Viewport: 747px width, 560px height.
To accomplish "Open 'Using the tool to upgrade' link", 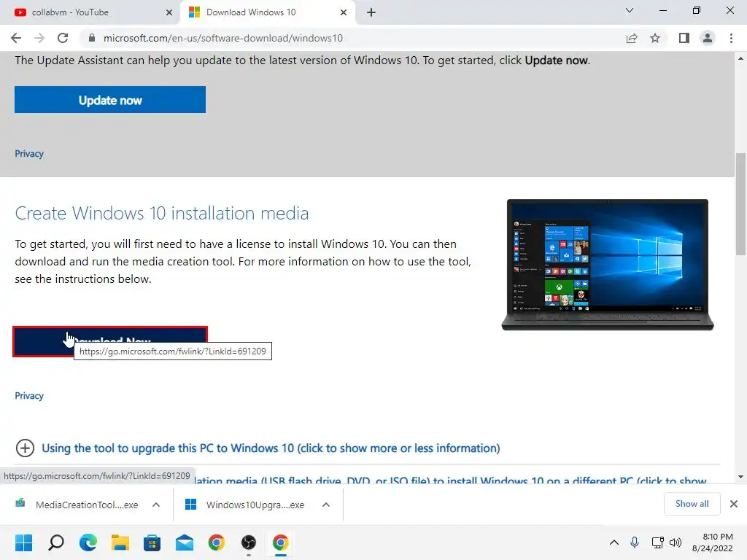I will (x=271, y=448).
